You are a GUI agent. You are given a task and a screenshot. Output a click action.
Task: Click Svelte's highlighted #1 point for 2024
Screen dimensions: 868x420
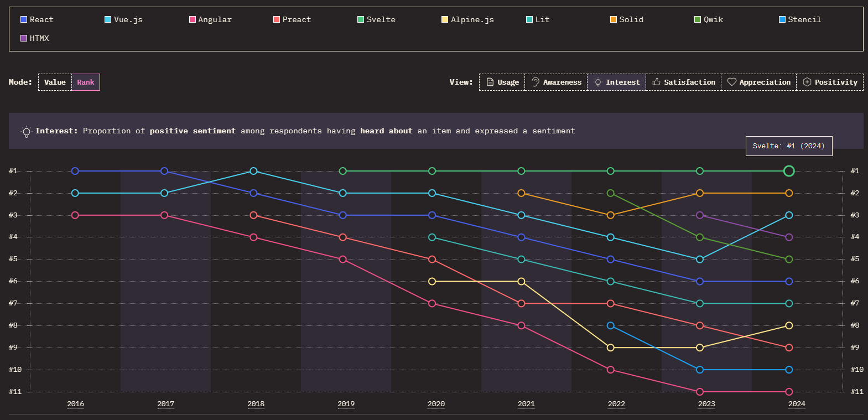tap(789, 171)
